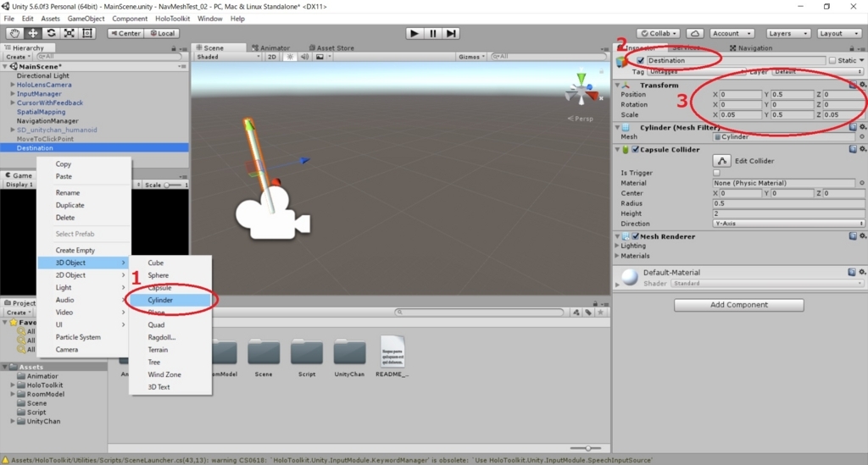Choose Create Empty in context menu
This screenshot has width=868, height=465.
tap(75, 250)
